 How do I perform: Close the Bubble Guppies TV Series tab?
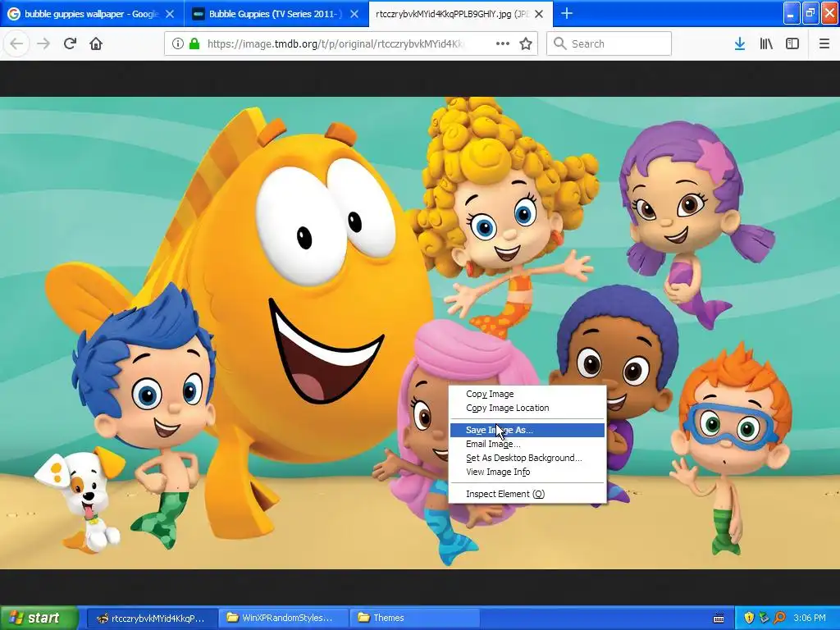click(354, 14)
